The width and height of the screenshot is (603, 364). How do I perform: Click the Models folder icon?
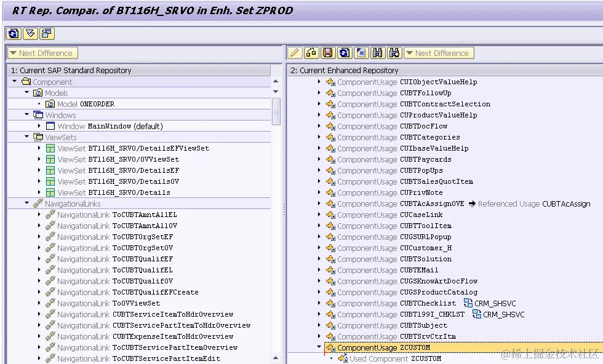38,93
